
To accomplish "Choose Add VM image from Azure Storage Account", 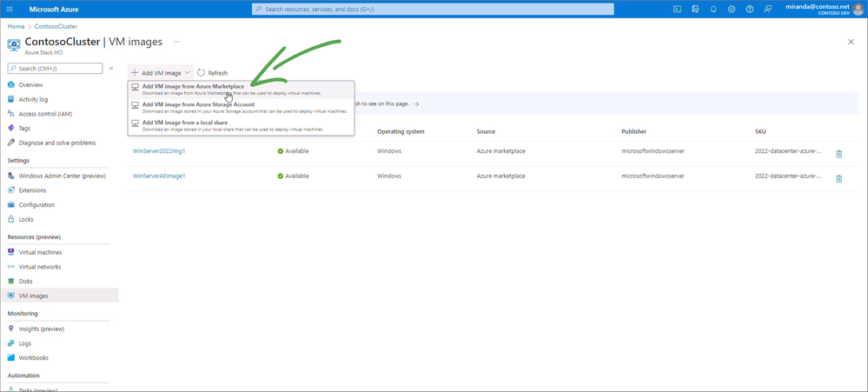I will pyautogui.click(x=241, y=108).
